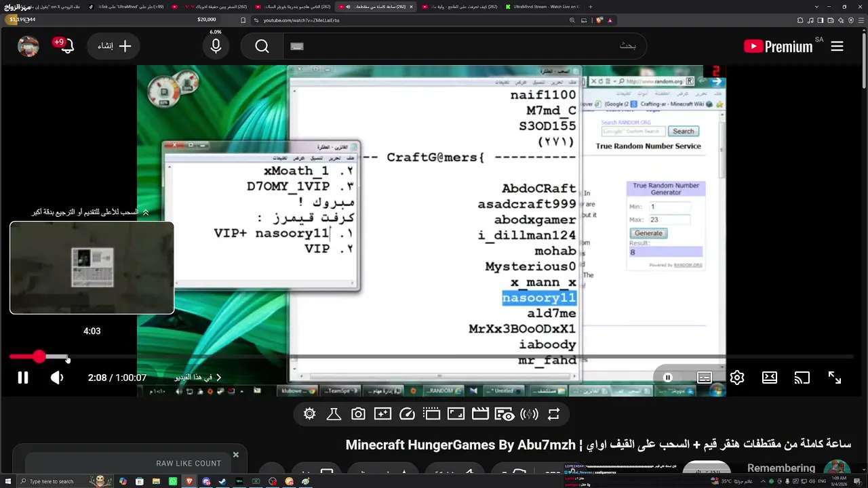Open Steam from the taskbar

click(x=223, y=481)
